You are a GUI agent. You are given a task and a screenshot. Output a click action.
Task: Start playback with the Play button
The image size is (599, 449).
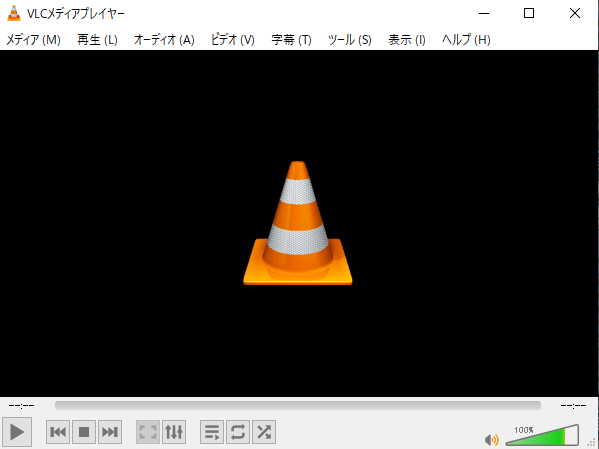pos(17,432)
